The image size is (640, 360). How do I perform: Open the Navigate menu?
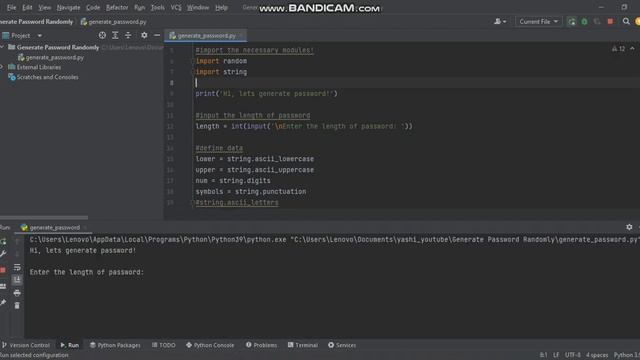point(68,7)
